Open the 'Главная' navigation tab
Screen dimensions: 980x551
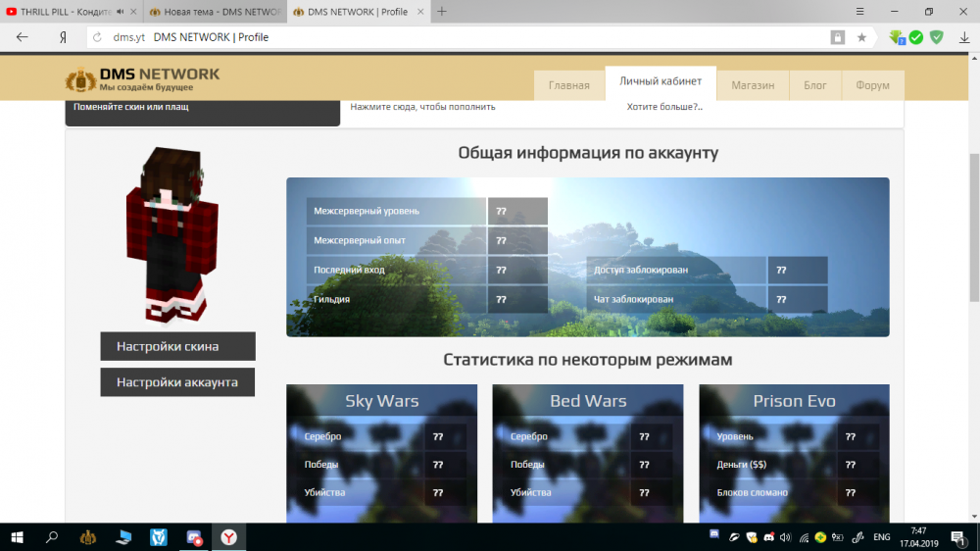click(x=568, y=85)
